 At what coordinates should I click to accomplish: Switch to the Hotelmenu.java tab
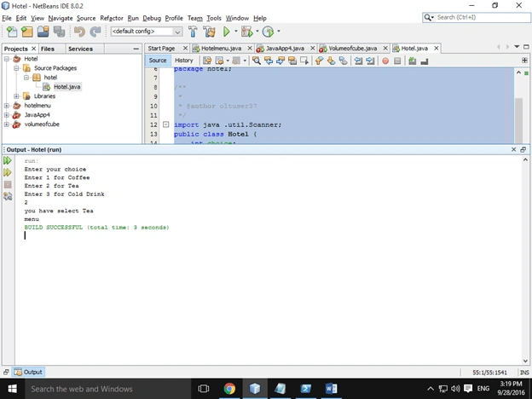pos(221,49)
